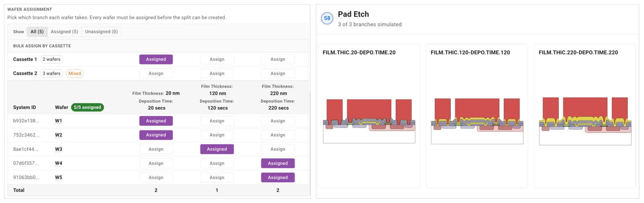Viewport: 644px width, 203px height.
Task: Assign wafer W4 to 20 nm branch
Action: [x=156, y=163]
